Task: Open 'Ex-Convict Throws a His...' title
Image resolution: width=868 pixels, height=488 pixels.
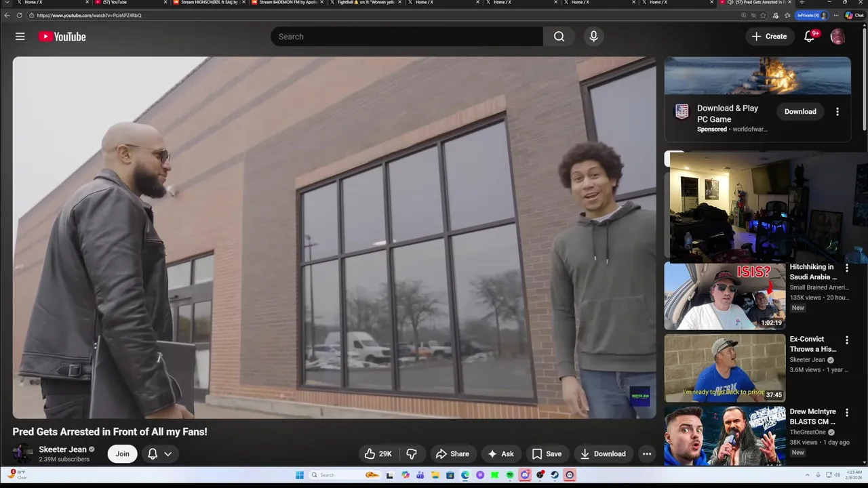Action: pyautogui.click(x=813, y=344)
